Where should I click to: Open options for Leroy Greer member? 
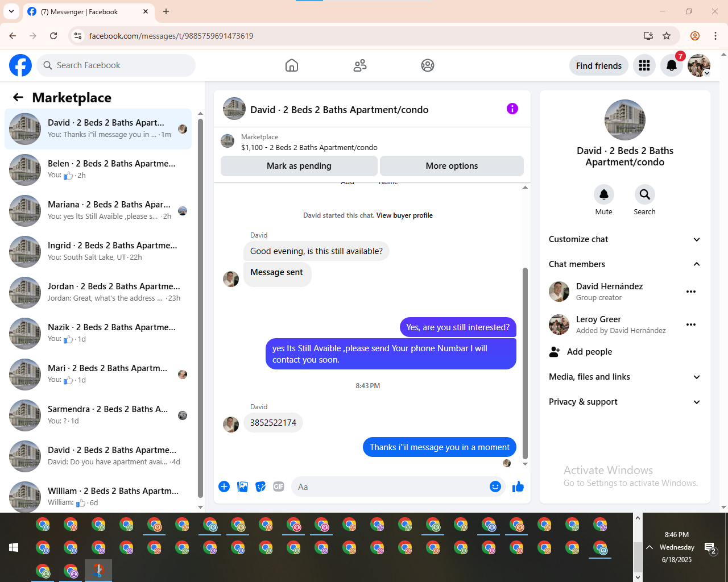click(691, 325)
